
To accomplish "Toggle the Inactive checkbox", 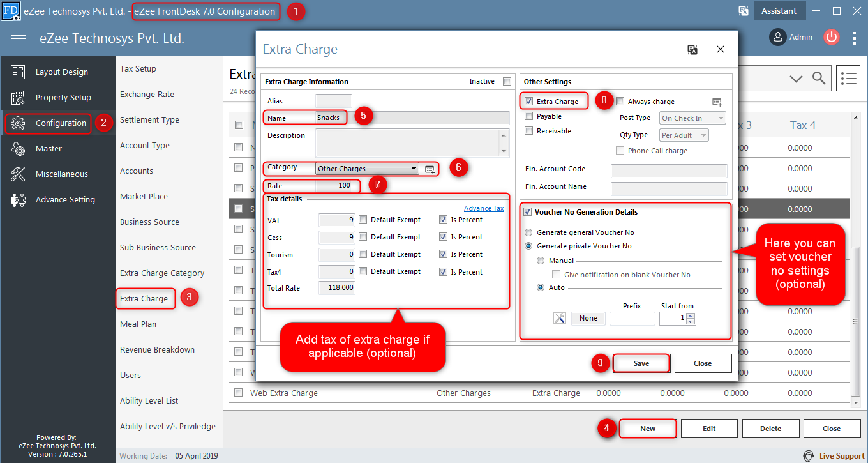I will [507, 82].
